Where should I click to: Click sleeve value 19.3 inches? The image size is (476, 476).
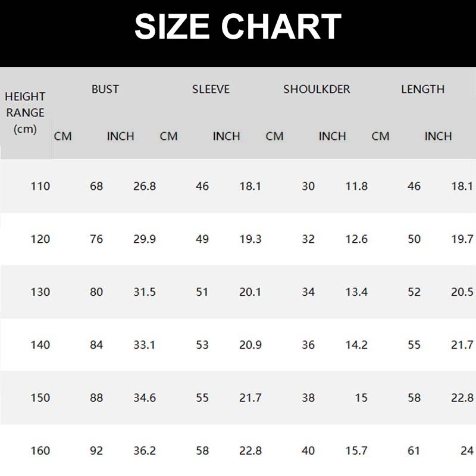(x=250, y=239)
